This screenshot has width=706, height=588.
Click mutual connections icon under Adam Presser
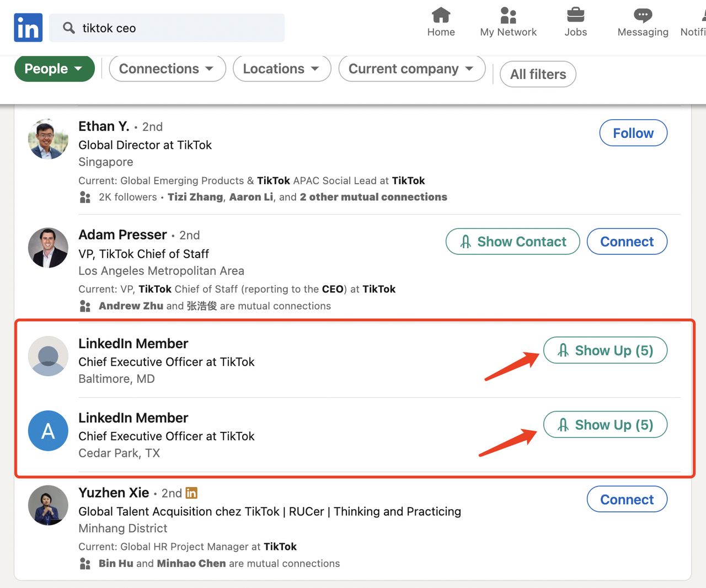click(85, 306)
